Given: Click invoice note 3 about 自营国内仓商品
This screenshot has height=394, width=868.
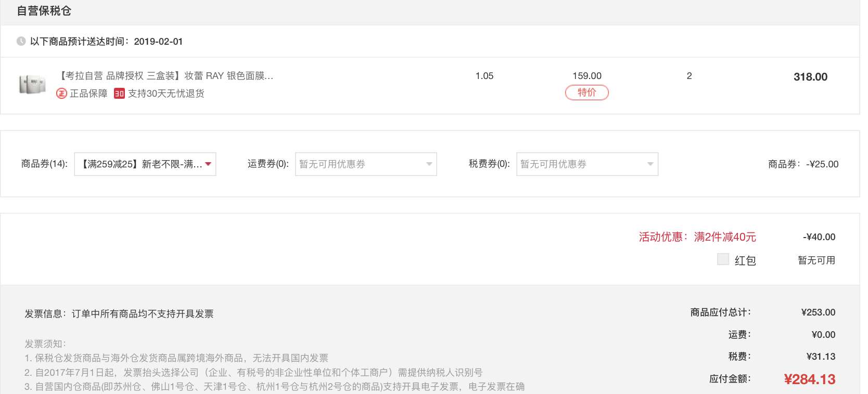Looking at the screenshot, I should [275, 387].
